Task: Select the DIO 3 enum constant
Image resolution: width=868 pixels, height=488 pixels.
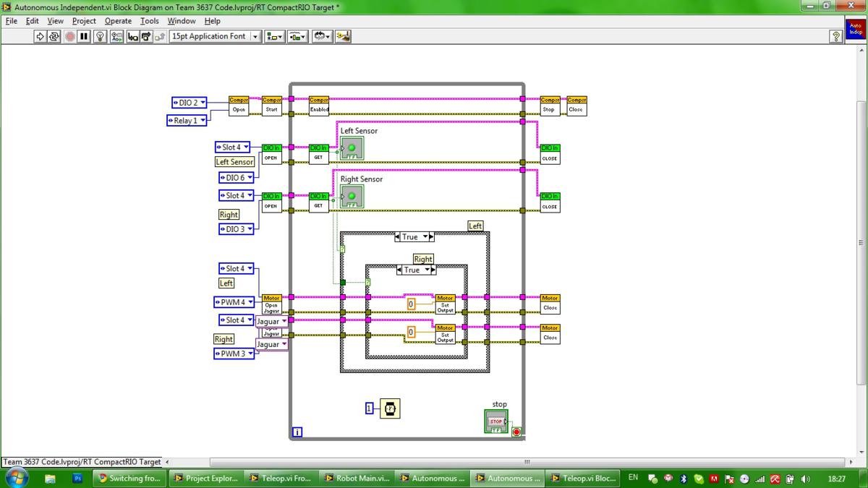Action: [x=237, y=229]
